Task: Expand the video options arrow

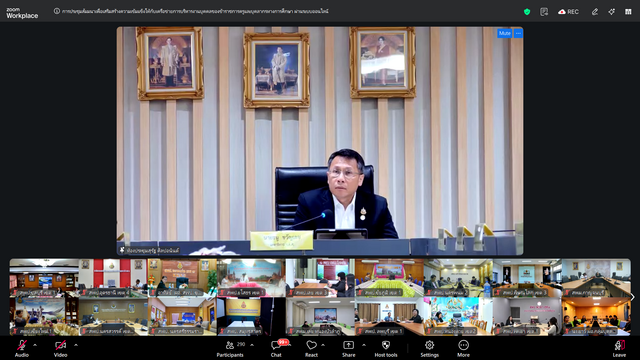Action: pyautogui.click(x=76, y=345)
